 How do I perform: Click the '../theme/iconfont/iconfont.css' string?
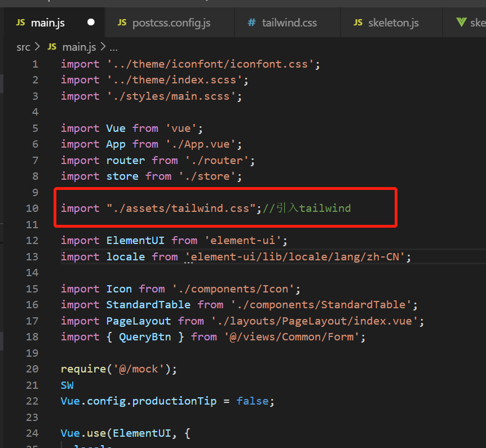pyautogui.click(x=210, y=64)
